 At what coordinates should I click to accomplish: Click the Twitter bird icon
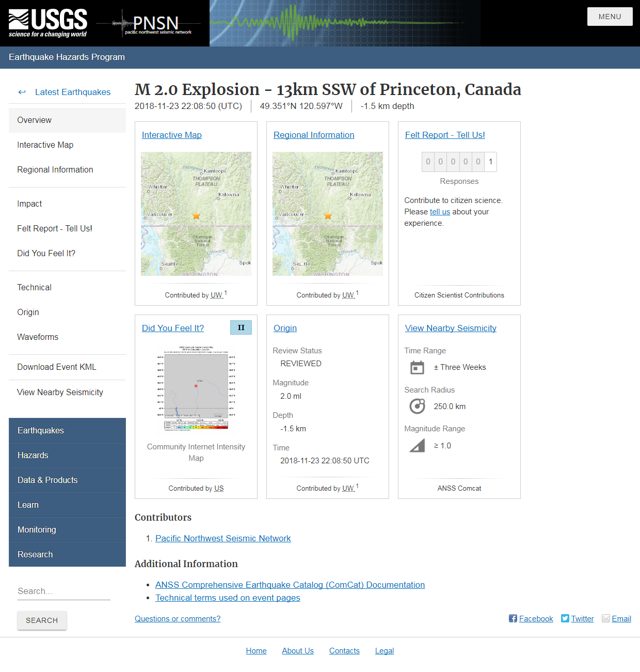pyautogui.click(x=565, y=618)
